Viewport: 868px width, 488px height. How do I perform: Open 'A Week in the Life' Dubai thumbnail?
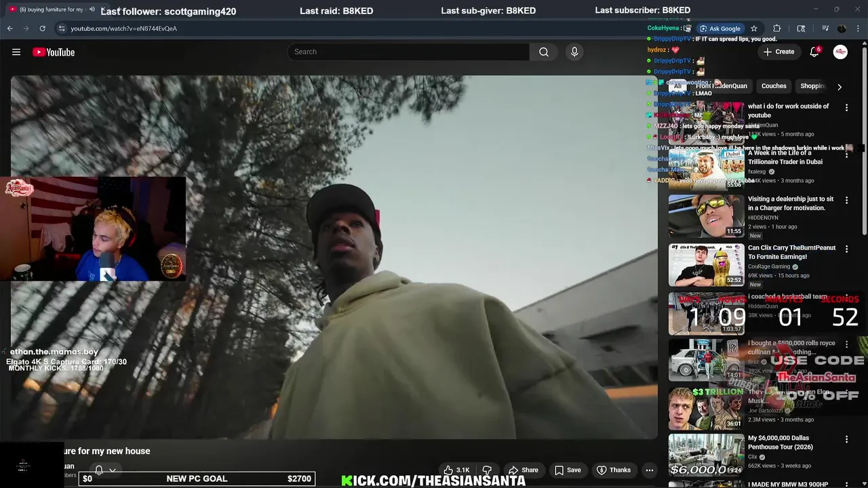click(x=706, y=169)
